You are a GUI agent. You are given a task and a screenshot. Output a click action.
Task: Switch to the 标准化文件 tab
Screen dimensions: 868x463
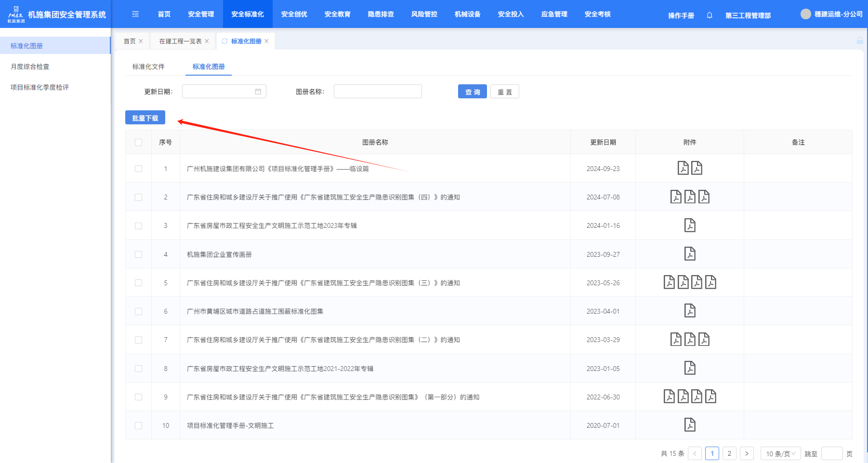(148, 66)
